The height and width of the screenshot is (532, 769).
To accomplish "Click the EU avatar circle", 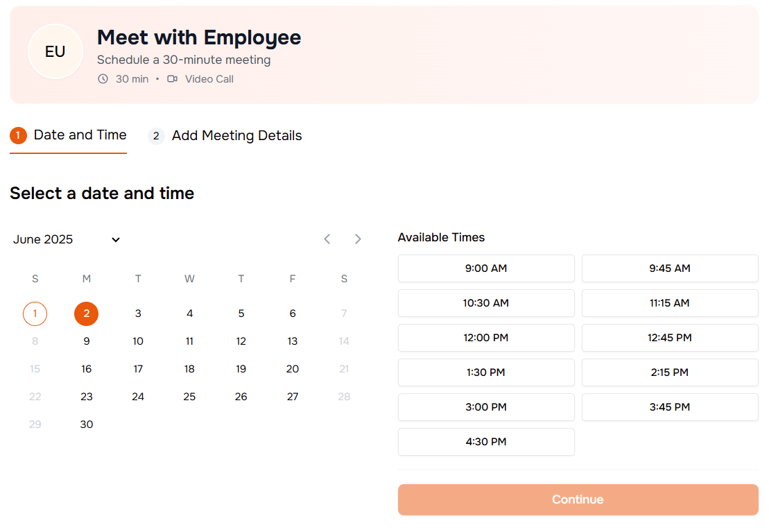I will pos(55,51).
